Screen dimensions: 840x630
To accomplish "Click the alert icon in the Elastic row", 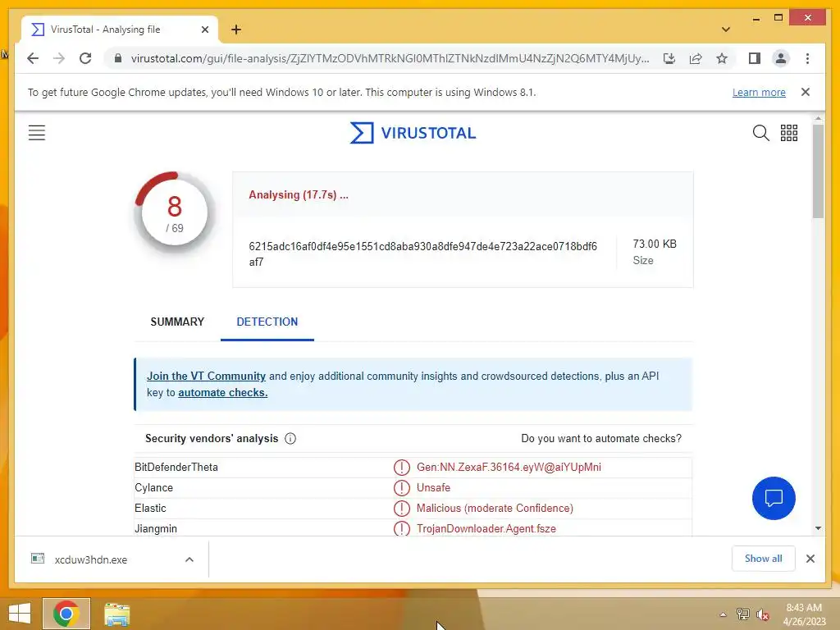I will (x=401, y=509).
